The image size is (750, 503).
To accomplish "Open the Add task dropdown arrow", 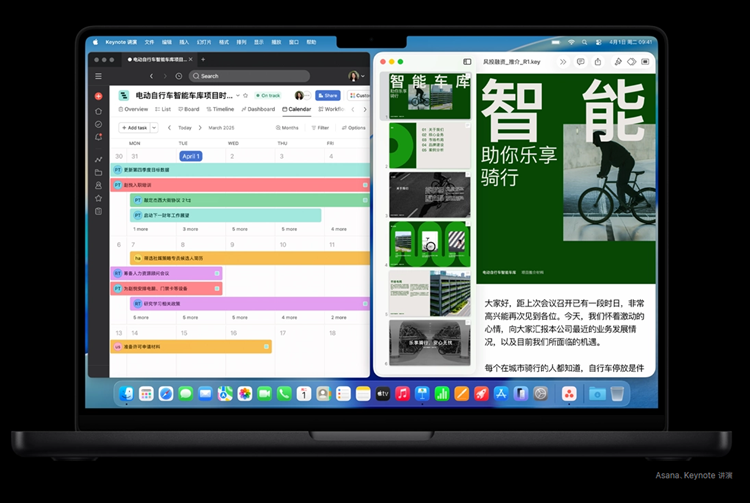I will [x=154, y=128].
